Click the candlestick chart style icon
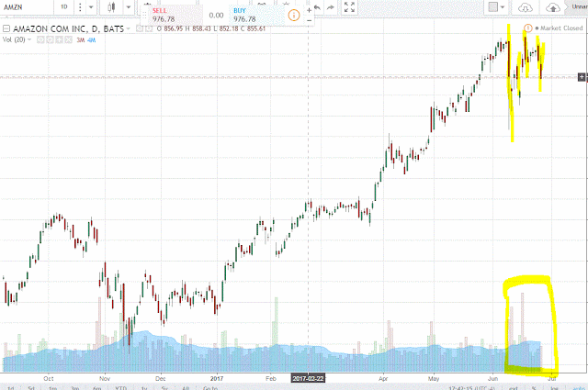This screenshot has width=588, height=390. (x=111, y=7)
